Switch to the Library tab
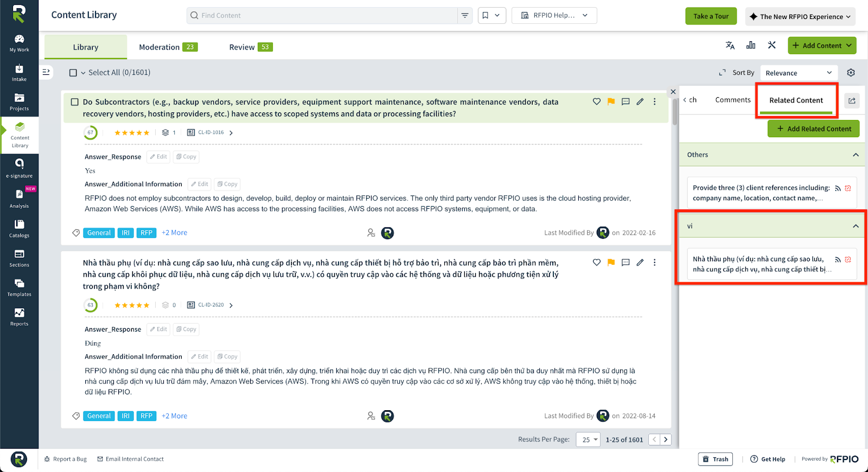Screen dimensions: 868x472 tap(86, 47)
